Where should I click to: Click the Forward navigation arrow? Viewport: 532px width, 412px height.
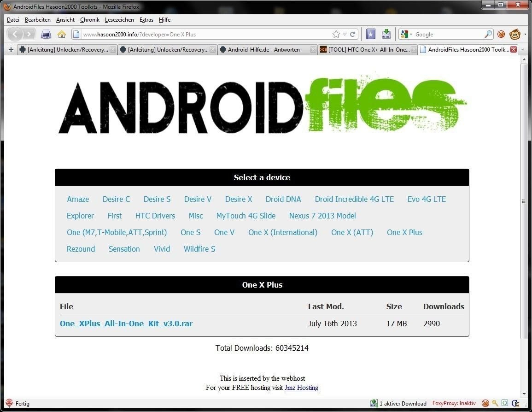(29, 34)
